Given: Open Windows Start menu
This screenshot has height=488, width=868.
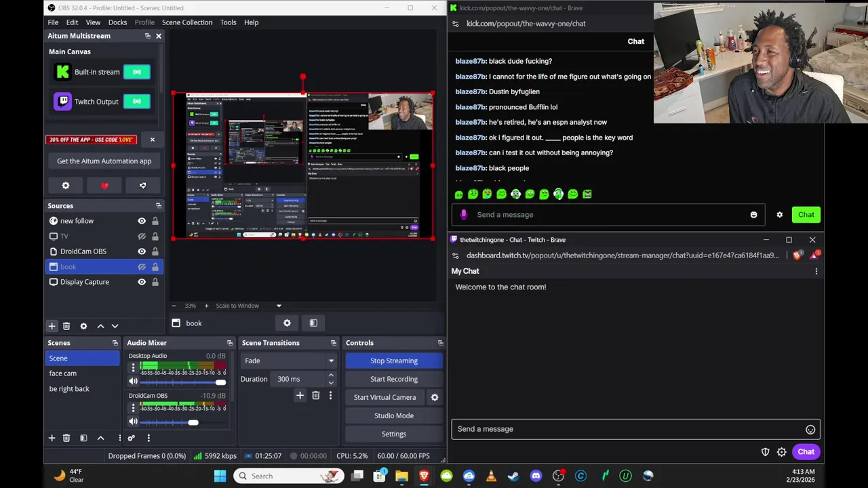Looking at the screenshot, I should [220, 476].
